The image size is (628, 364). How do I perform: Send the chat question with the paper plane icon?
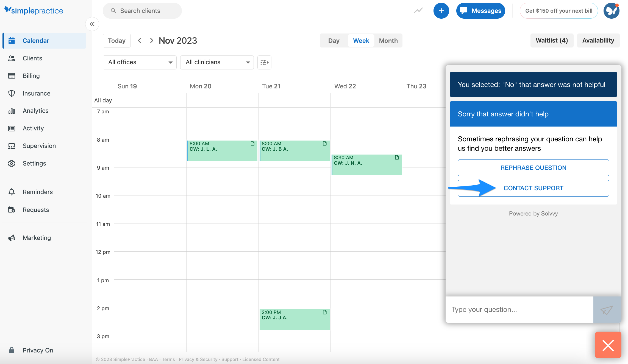pyautogui.click(x=607, y=309)
